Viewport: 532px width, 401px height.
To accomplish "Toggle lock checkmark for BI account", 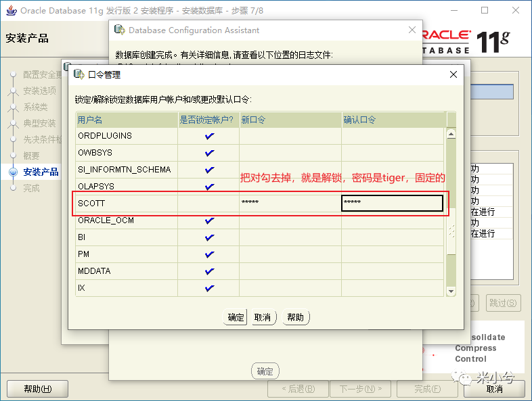I will coord(209,237).
